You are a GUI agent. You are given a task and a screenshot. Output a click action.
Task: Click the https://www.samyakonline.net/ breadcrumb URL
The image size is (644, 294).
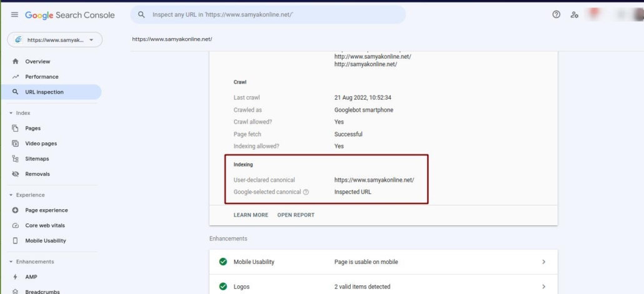coord(172,39)
